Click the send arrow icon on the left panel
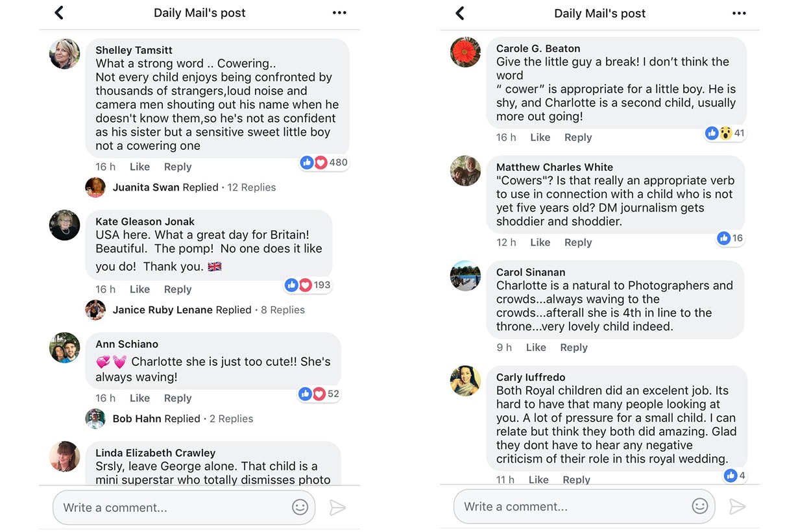 point(338,508)
